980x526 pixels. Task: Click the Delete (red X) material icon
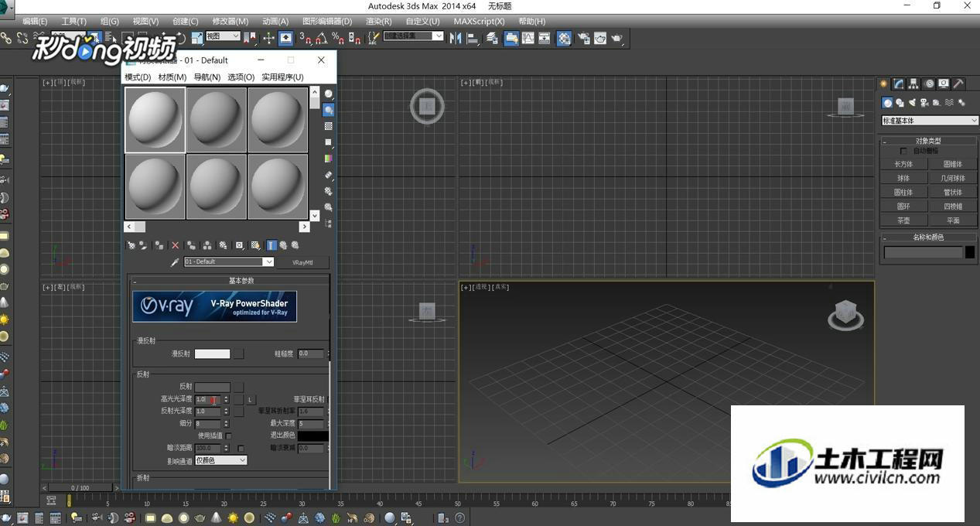(x=175, y=245)
